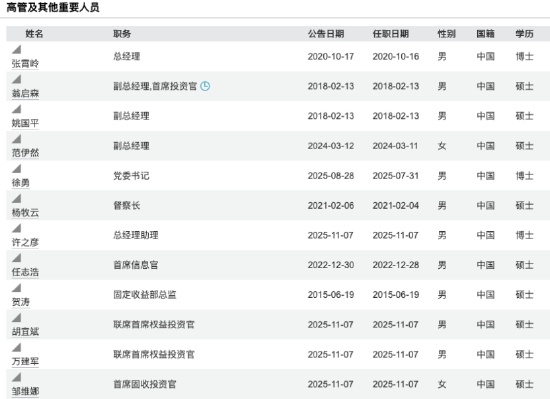The width and height of the screenshot is (550, 399).
Task: Click appointment date 2020-10-16
Action: [396, 56]
